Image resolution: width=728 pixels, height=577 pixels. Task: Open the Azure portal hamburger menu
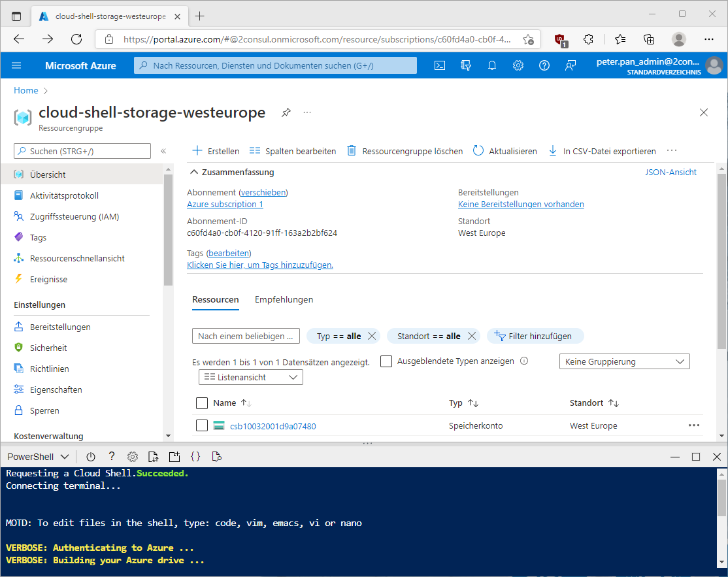(16, 65)
